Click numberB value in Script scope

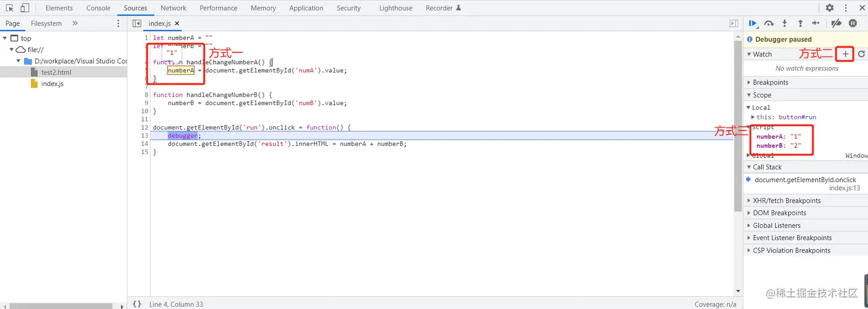tap(795, 146)
